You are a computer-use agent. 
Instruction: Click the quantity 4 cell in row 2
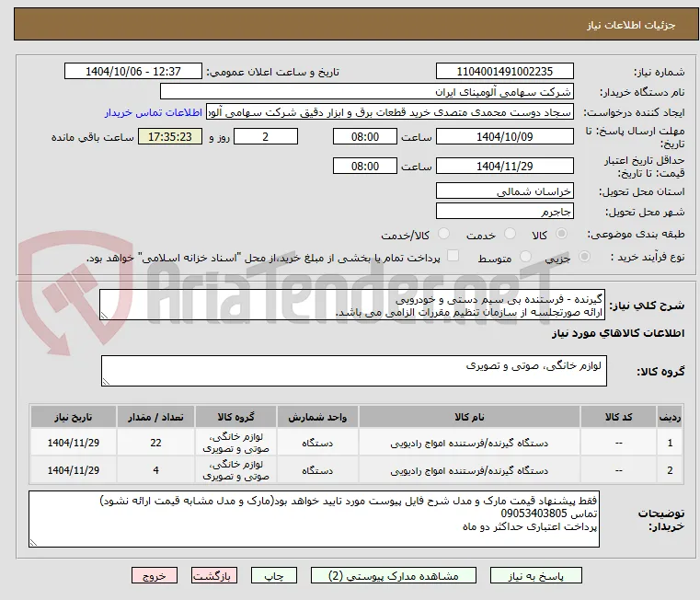coord(155,470)
